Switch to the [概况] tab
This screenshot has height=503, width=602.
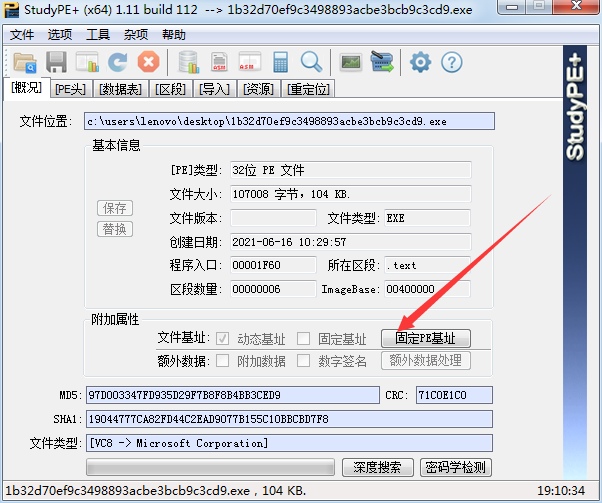pyautogui.click(x=26, y=88)
